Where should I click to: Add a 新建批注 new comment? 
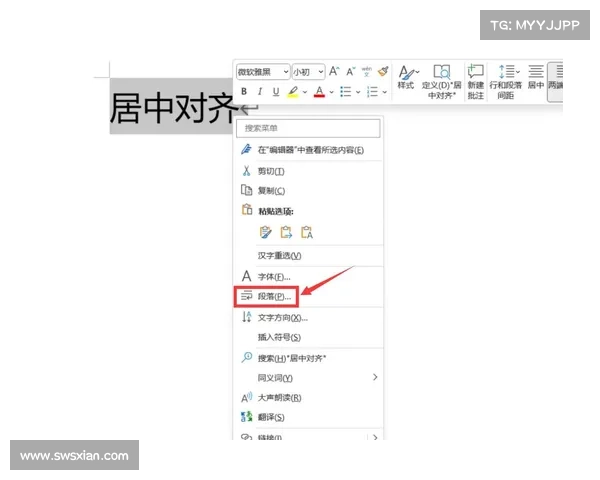476,82
